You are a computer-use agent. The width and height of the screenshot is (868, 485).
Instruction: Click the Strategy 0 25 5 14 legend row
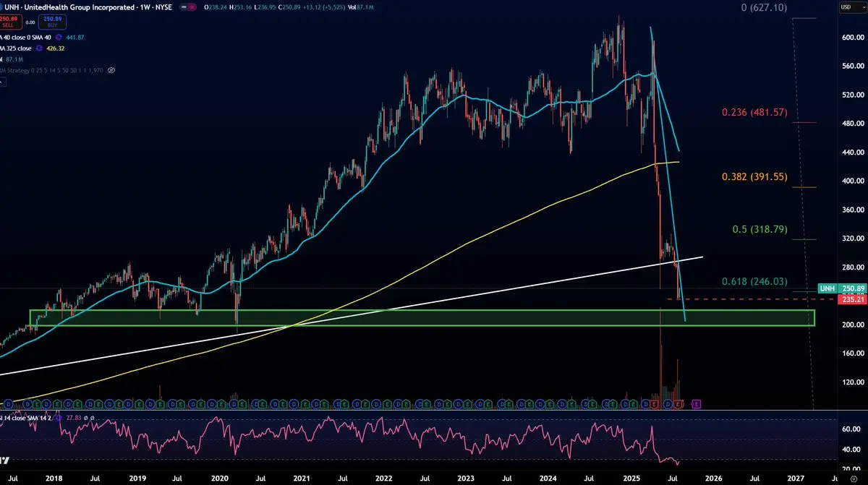[x=52, y=70]
